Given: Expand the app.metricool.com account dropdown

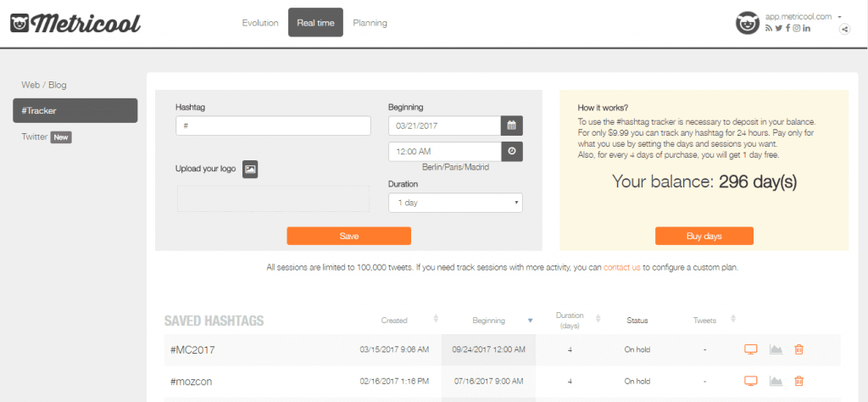Looking at the screenshot, I should (839, 17).
